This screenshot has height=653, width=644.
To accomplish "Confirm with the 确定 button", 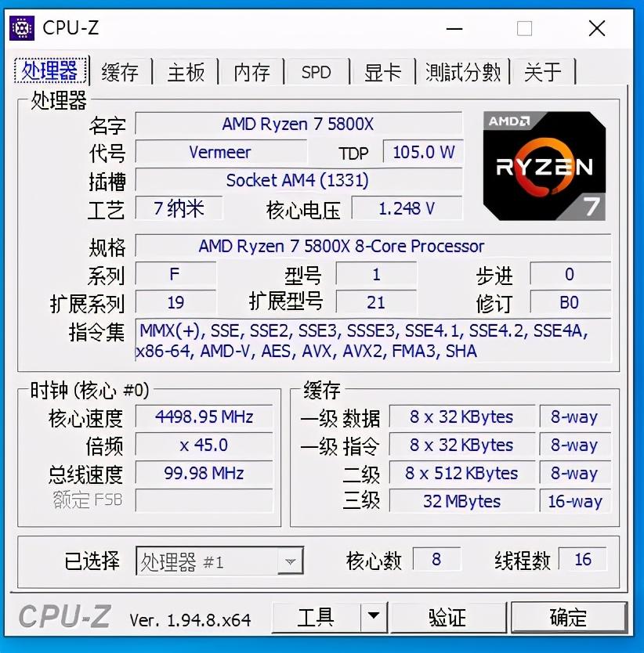I will click(x=569, y=617).
